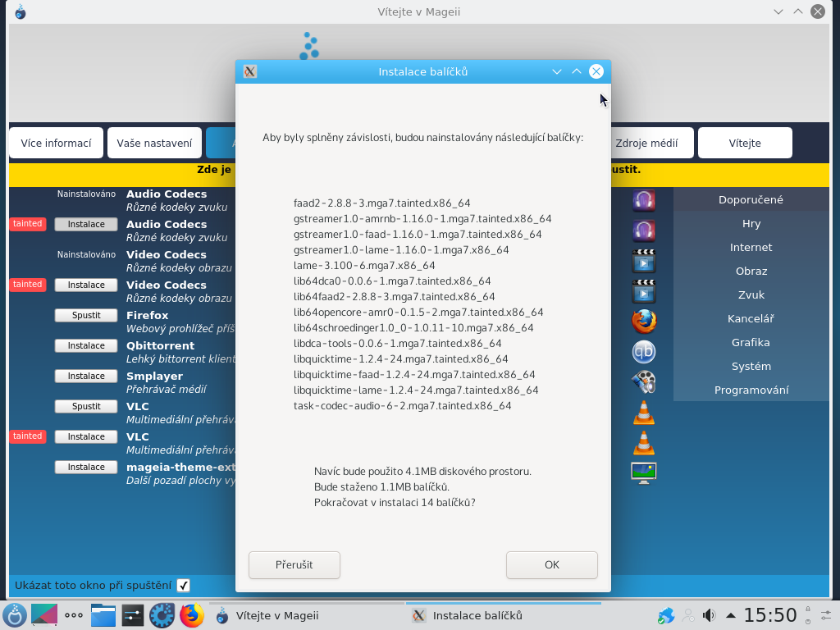Select the Firefox globe icon in the app list
Screen dimensions: 840x630
(x=644, y=322)
